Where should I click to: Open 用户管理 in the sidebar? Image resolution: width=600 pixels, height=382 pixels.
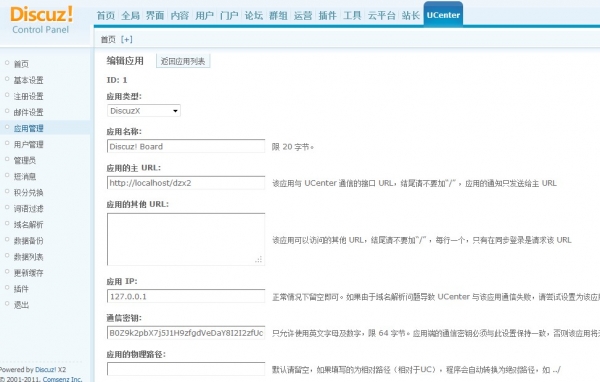point(28,144)
